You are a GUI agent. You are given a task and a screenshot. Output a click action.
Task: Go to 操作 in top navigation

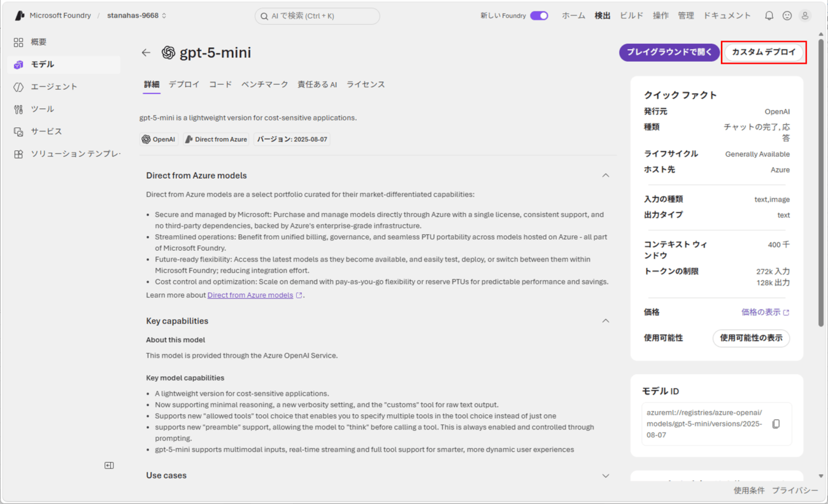click(660, 16)
